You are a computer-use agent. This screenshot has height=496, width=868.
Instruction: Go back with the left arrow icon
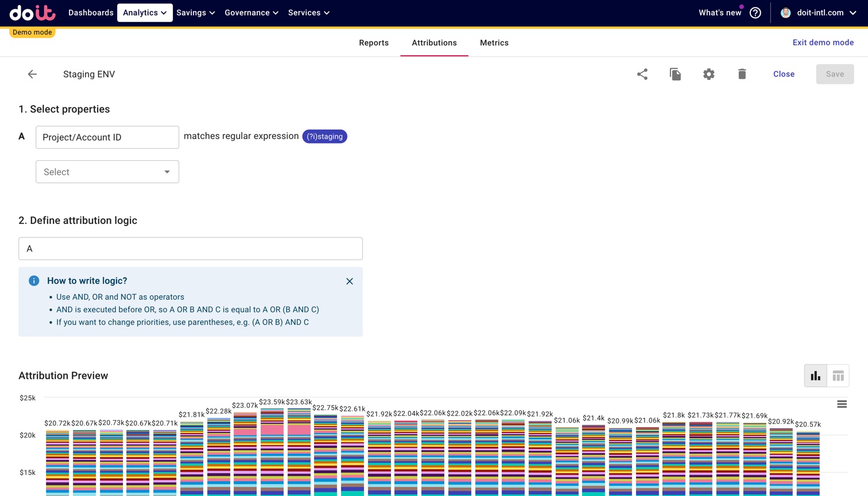(32, 74)
